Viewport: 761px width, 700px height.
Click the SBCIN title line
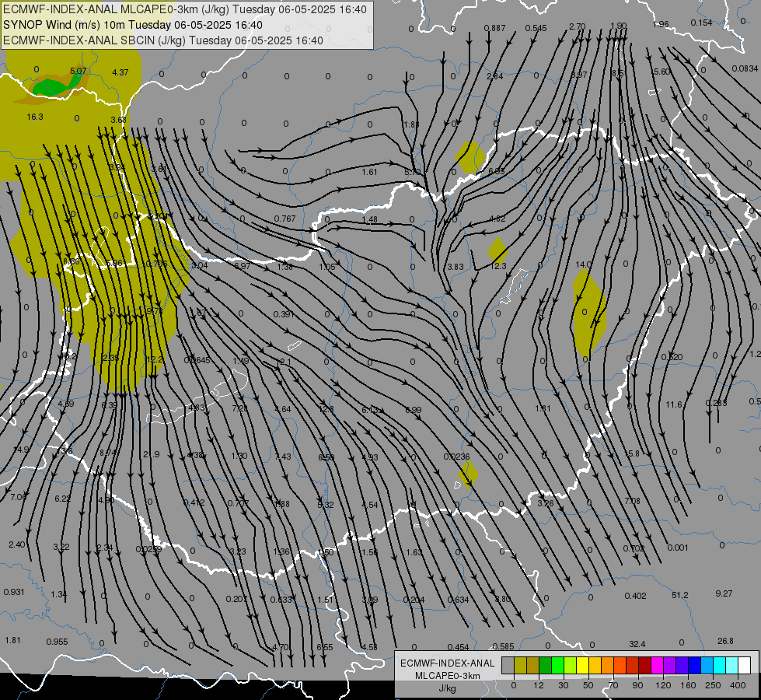(163, 40)
